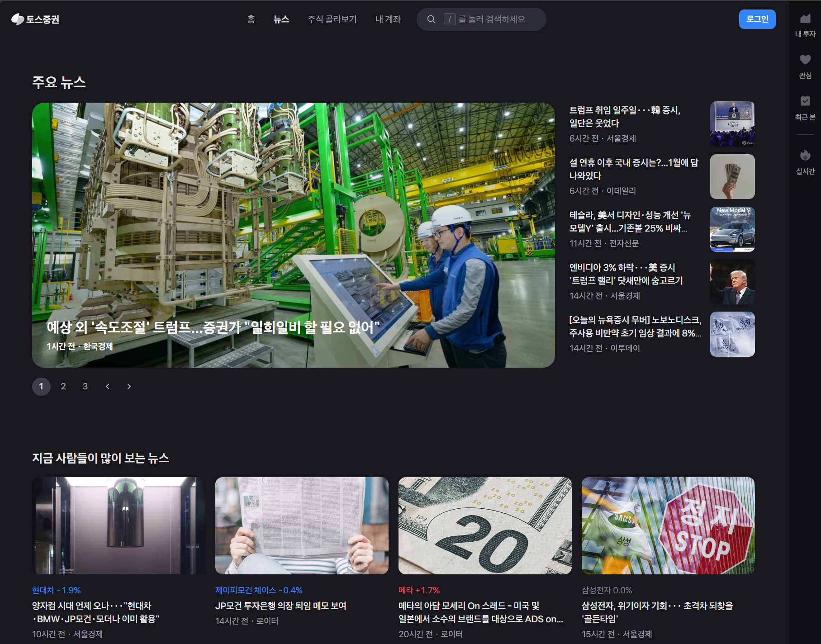The image size is (821, 644).
Task: Click stock tag 메타 +1.7%
Action: (x=419, y=590)
